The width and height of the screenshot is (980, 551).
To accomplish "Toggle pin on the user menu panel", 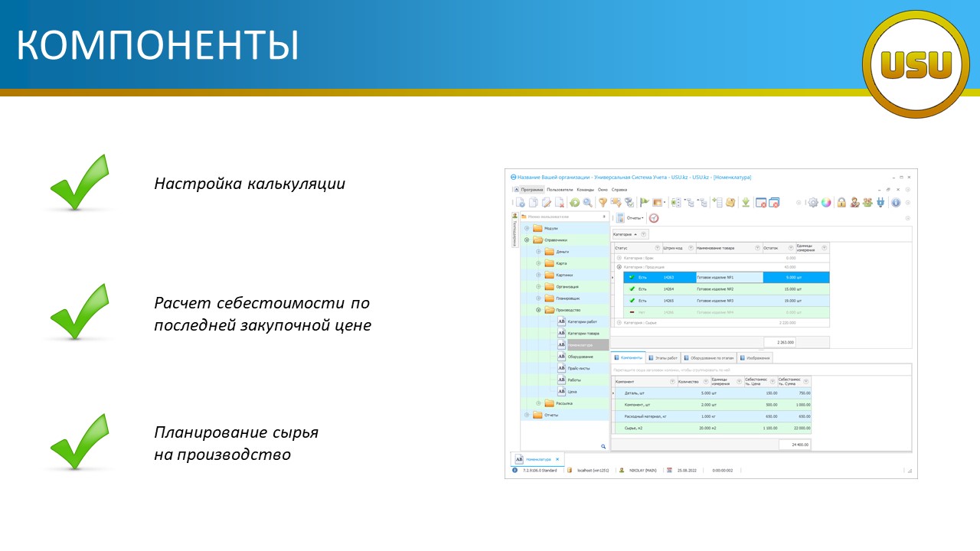I will (x=604, y=217).
